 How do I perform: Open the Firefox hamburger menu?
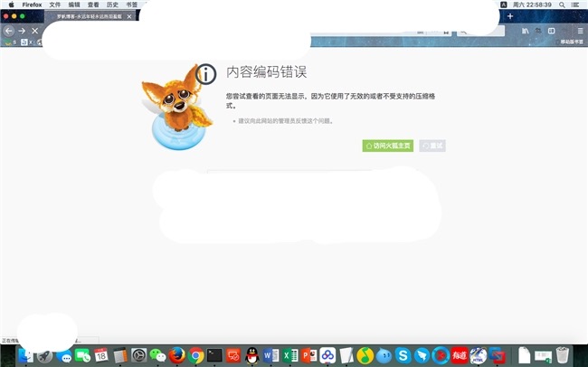(580, 31)
